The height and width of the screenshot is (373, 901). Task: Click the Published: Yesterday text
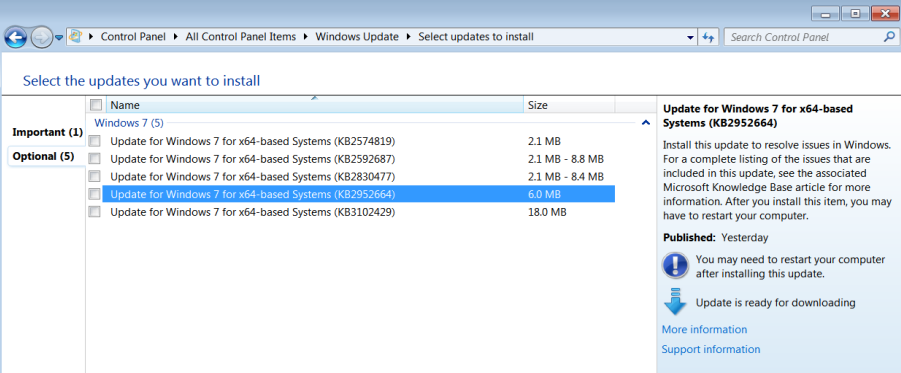715,237
